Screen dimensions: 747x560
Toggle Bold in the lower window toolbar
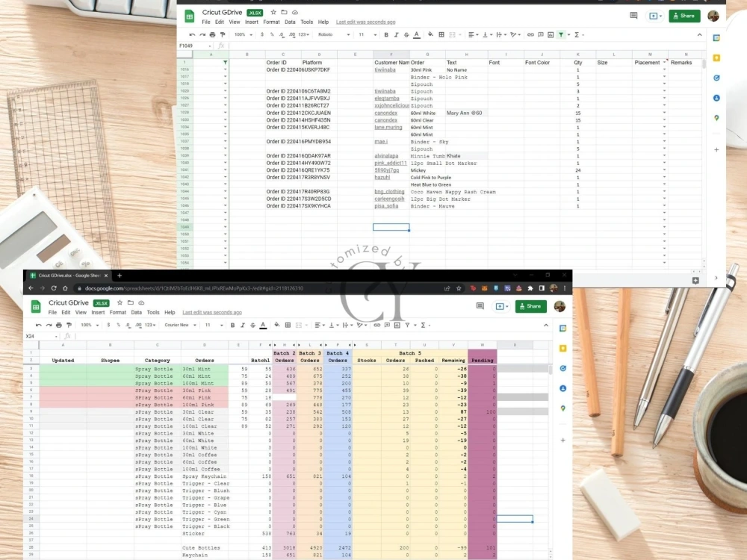click(233, 326)
